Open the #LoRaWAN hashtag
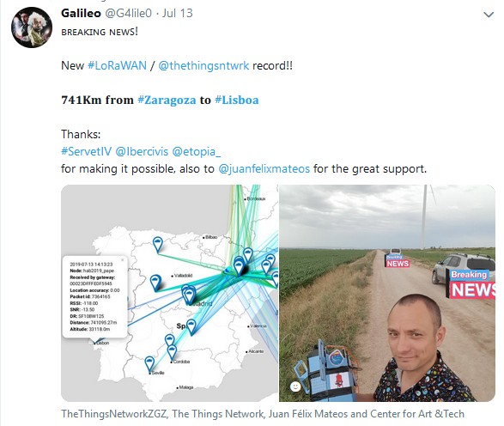 click(117, 65)
